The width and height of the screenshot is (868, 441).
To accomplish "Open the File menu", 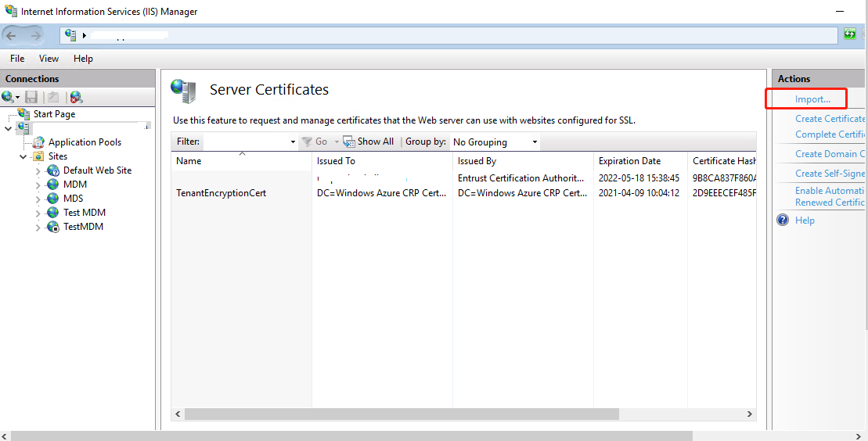I will point(17,59).
